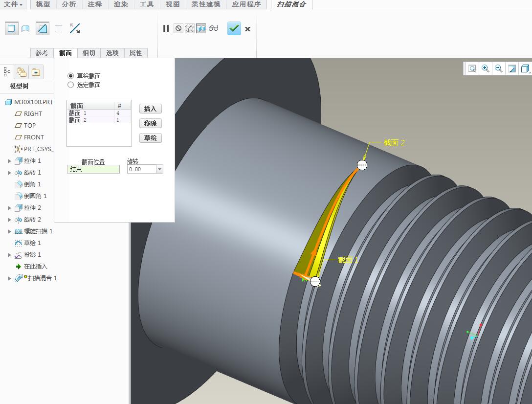
Task: Switch to the 渲染 ribbon tab
Action: coord(121,4)
